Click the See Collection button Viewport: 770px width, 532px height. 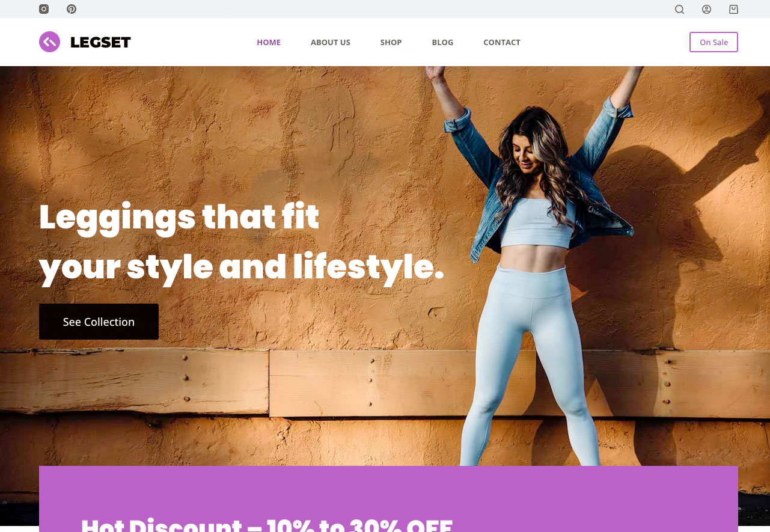tap(99, 322)
